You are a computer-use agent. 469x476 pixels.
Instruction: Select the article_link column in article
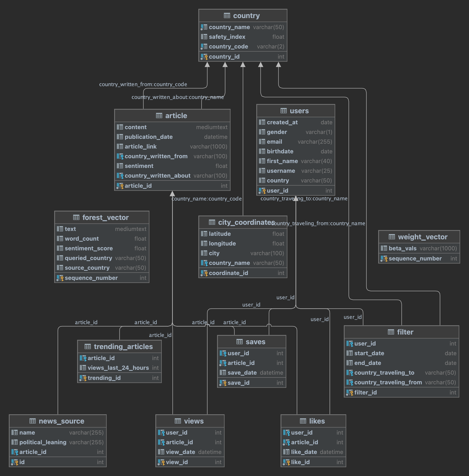pos(172,147)
